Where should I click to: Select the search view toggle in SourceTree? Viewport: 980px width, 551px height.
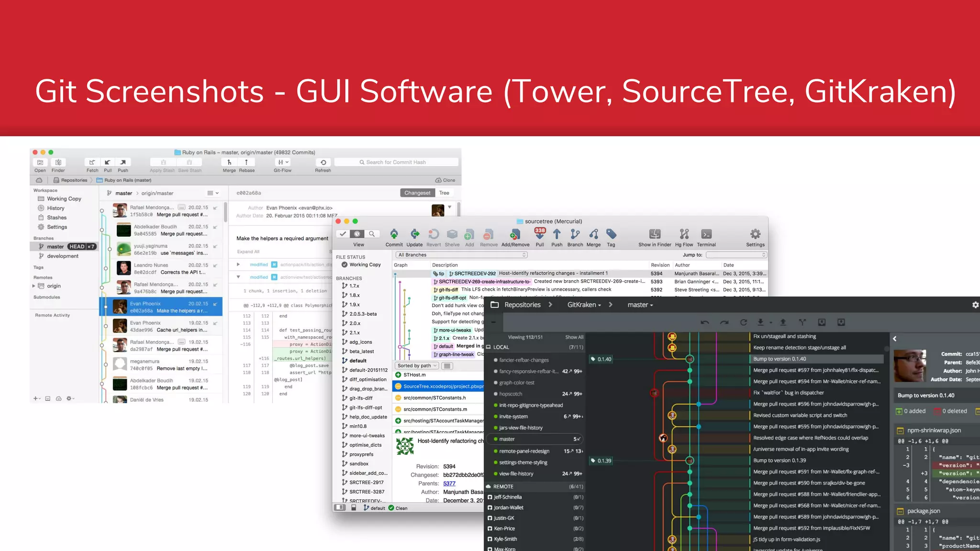point(372,234)
